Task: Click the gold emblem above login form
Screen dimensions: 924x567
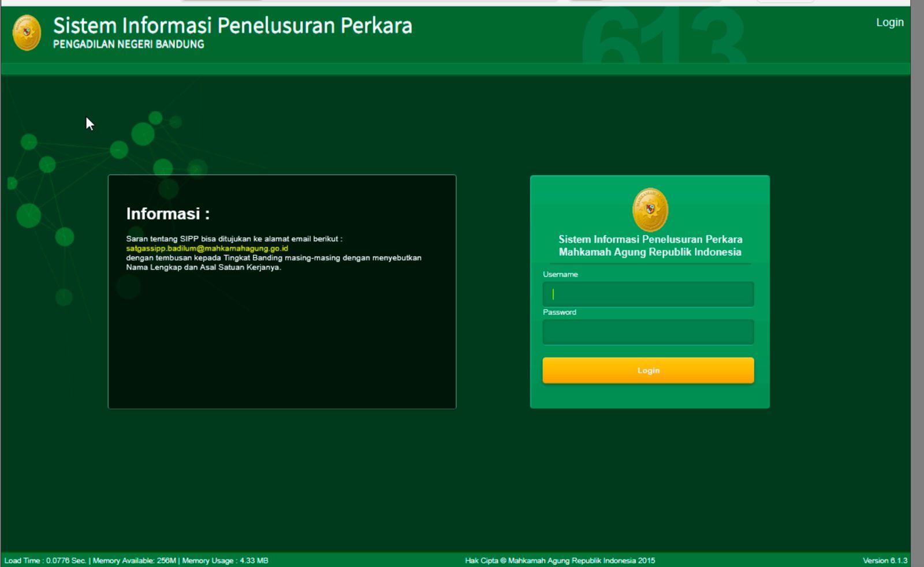Action: click(650, 209)
